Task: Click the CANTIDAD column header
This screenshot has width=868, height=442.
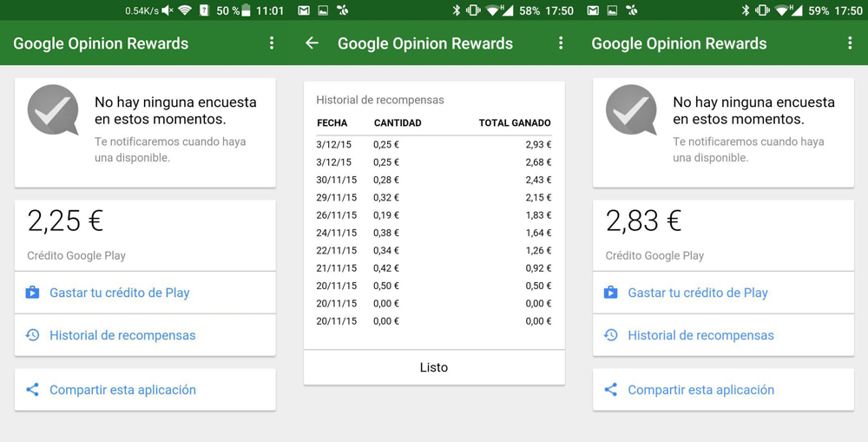Action: point(398,123)
